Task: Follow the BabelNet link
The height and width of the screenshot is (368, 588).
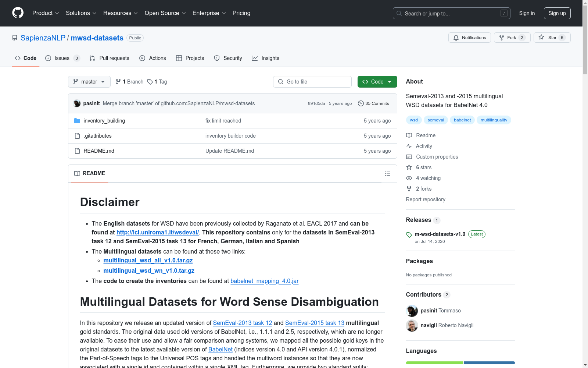Action: [x=220, y=349]
